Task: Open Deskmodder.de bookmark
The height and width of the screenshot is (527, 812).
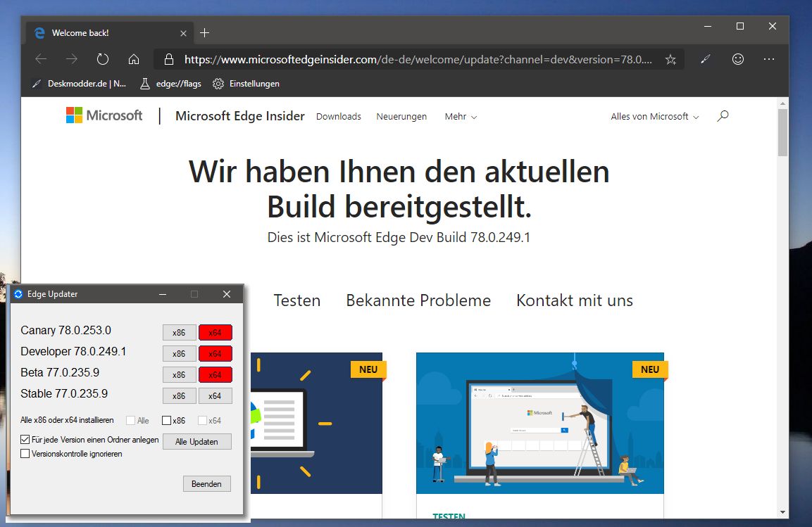Action: (79, 84)
